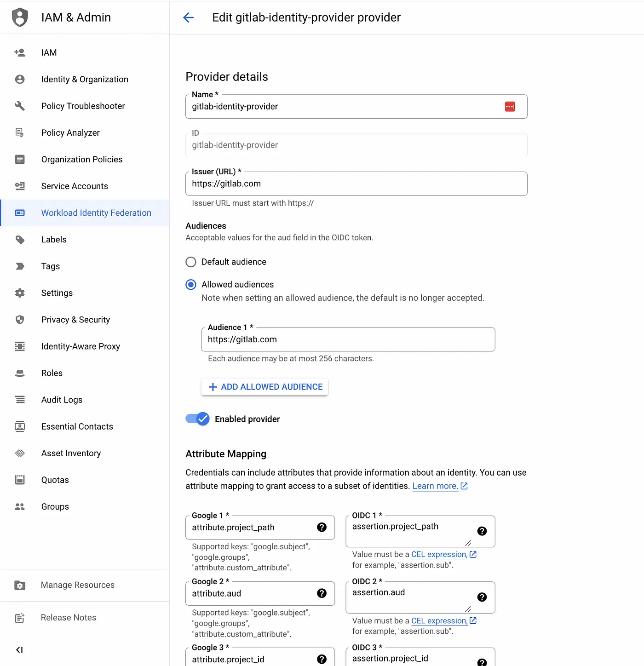The image size is (644, 666).
Task: Click the Essential Contacts icon
Action: pyautogui.click(x=20, y=426)
